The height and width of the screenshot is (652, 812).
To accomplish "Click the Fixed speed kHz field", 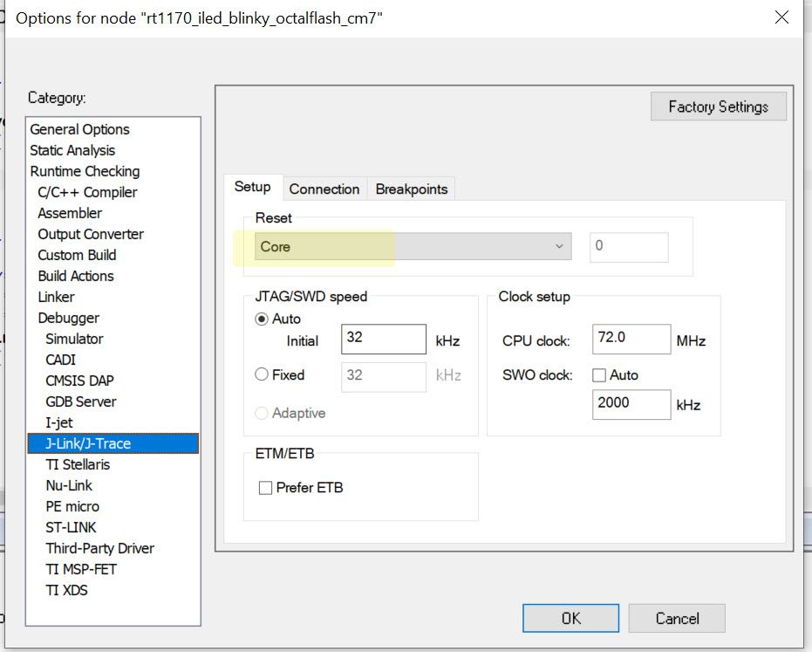I will 383,376.
